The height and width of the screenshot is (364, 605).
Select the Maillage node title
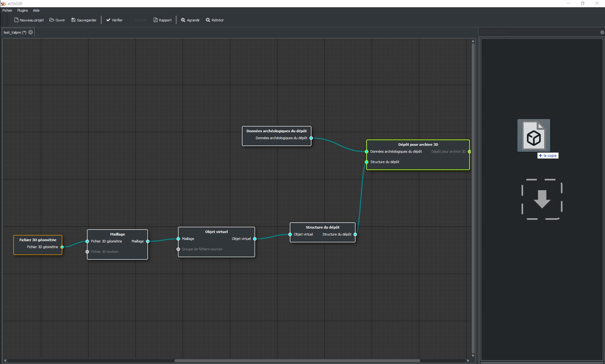click(117, 234)
